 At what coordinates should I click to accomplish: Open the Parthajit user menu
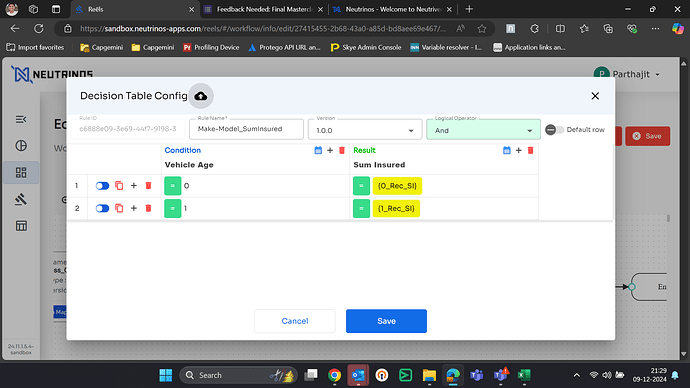627,74
